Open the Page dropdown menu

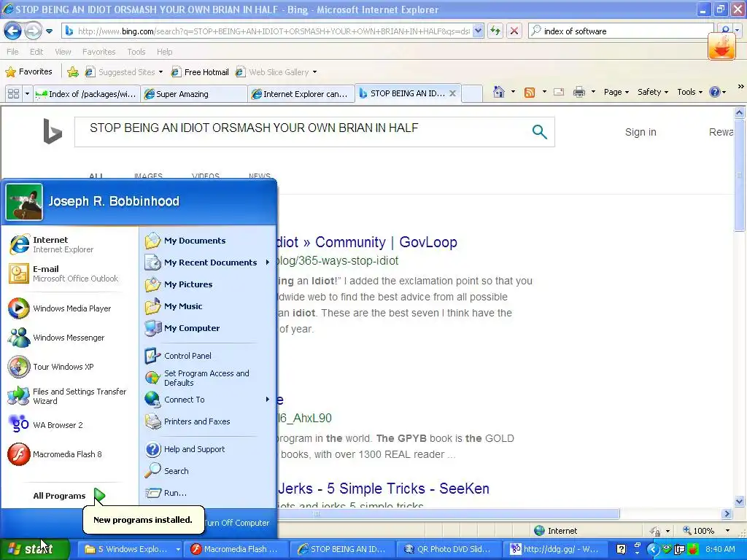pos(616,92)
